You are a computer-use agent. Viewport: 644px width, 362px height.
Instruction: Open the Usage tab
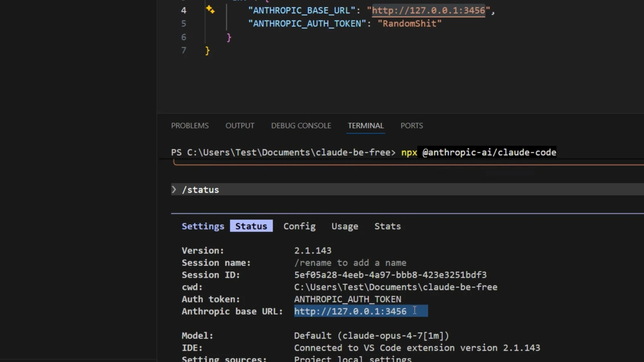(345, 226)
